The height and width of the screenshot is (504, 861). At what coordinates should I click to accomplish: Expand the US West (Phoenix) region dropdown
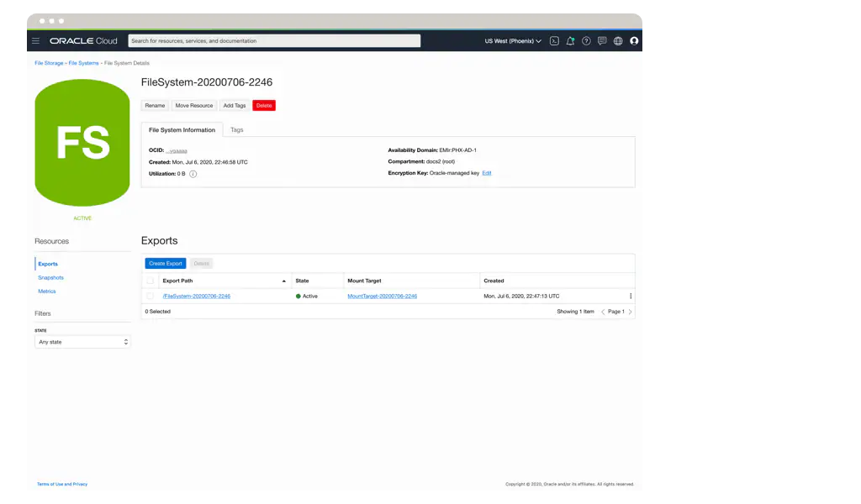[513, 40]
